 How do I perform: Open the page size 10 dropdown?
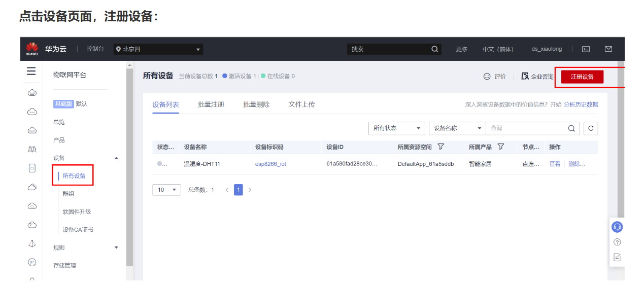[x=166, y=190]
